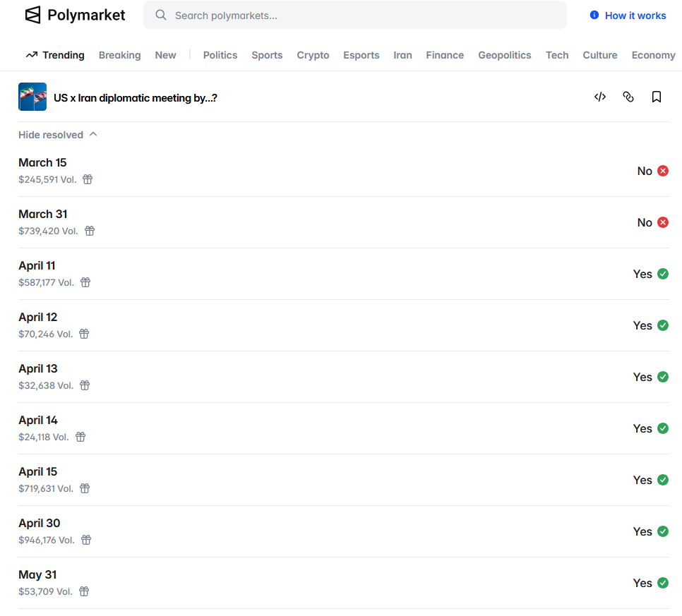Click the gift icon in April 14 row
Image resolution: width=682 pixels, height=616 pixels.
coord(80,437)
